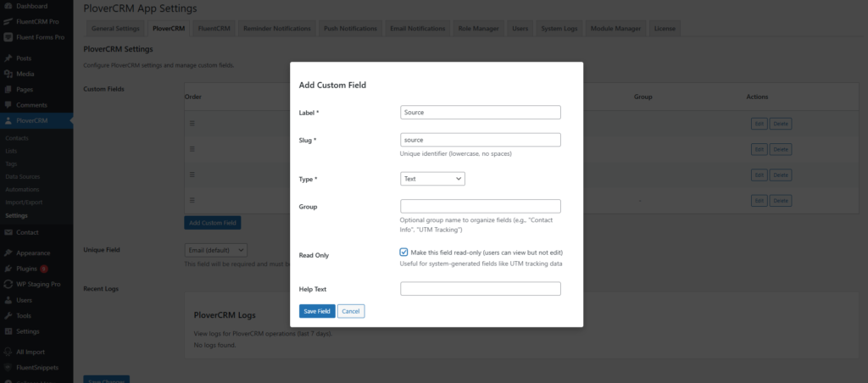Image resolution: width=868 pixels, height=383 pixels.
Task: Click the Appearance brush icon
Action: pyautogui.click(x=8, y=253)
